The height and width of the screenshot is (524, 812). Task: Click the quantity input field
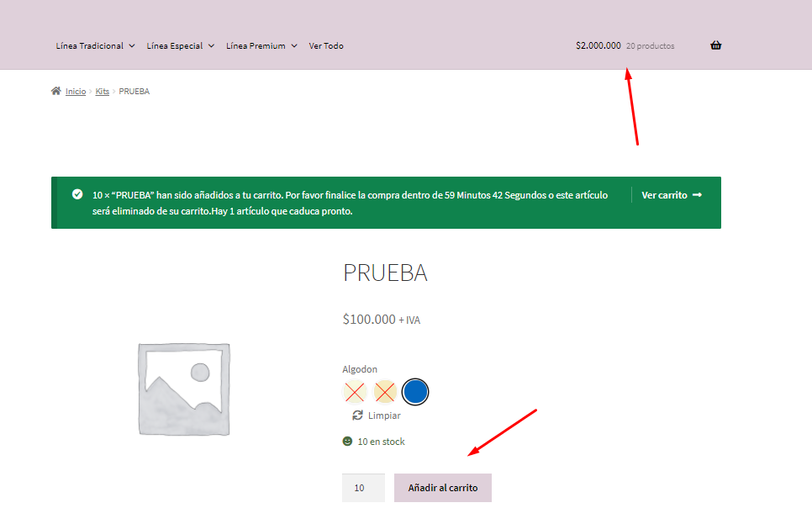pyautogui.click(x=362, y=488)
